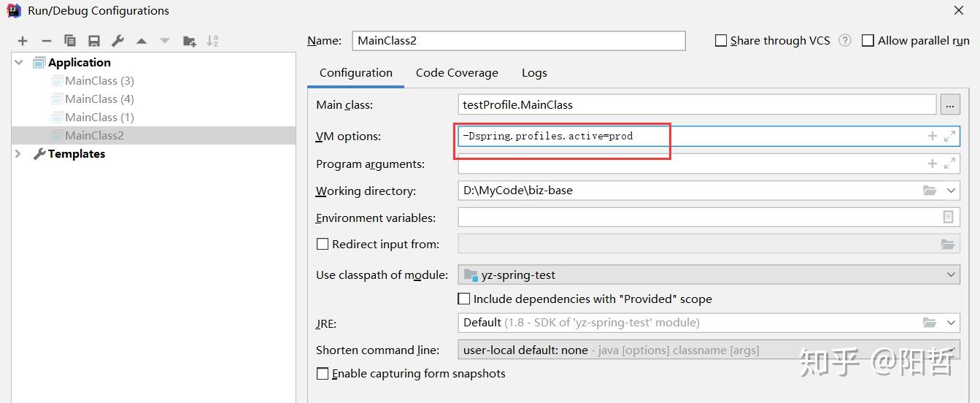
Task: Select MainClass (4) configuration
Action: click(x=99, y=99)
